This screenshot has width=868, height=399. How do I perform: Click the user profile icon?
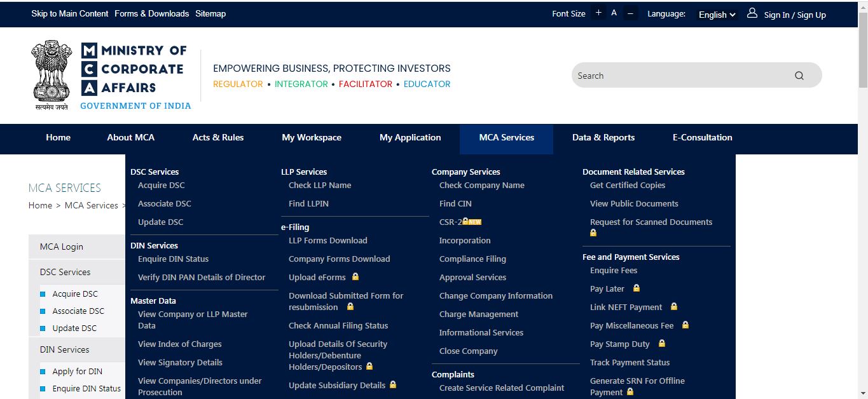click(752, 13)
